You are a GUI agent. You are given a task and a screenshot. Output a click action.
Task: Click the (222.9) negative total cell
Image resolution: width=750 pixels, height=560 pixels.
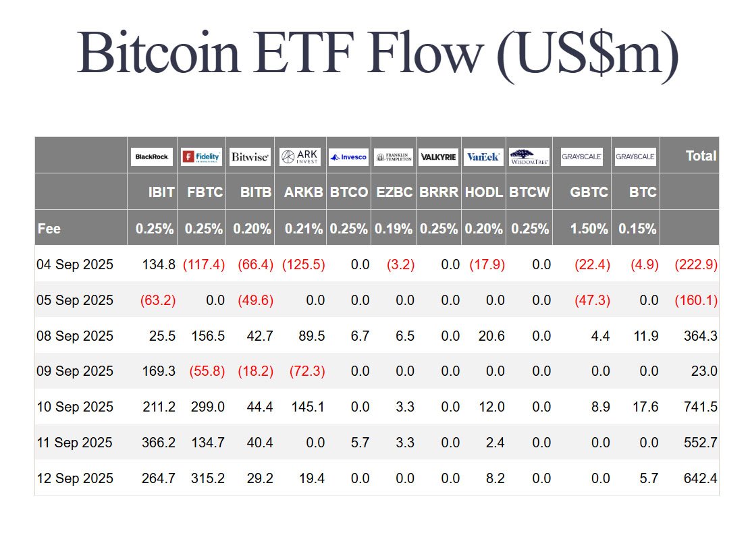pos(696,264)
